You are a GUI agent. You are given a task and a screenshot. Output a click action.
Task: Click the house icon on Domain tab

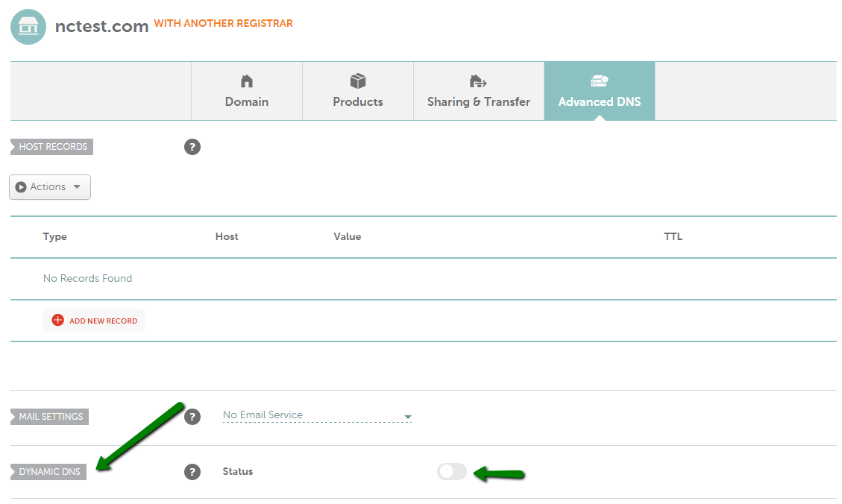tap(246, 81)
